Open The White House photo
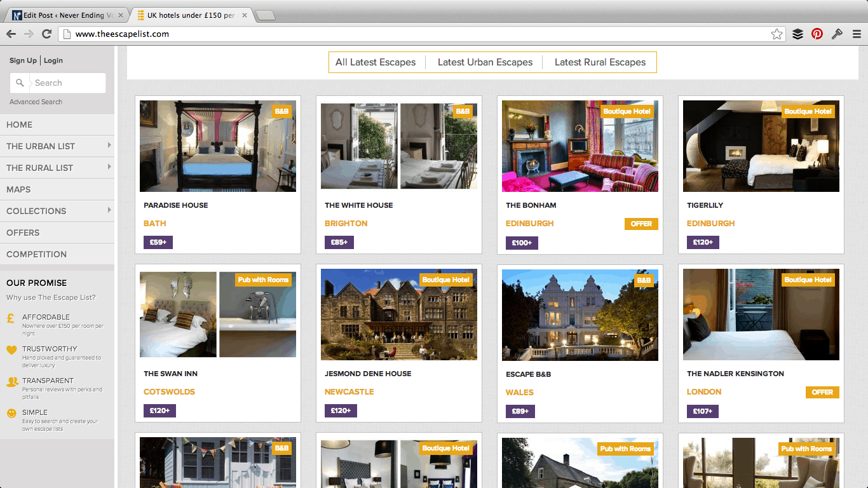This screenshot has height=488, width=868. tap(399, 146)
